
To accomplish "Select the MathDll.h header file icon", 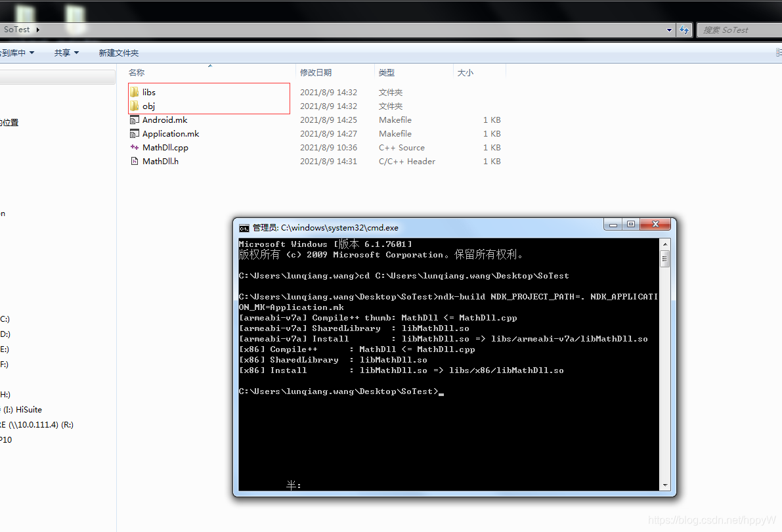I will click(134, 161).
